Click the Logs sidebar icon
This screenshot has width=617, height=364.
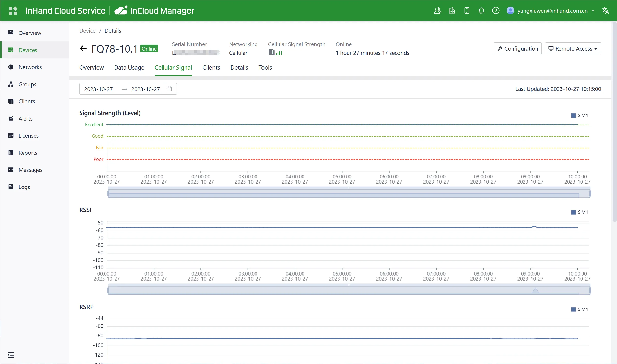tap(11, 187)
